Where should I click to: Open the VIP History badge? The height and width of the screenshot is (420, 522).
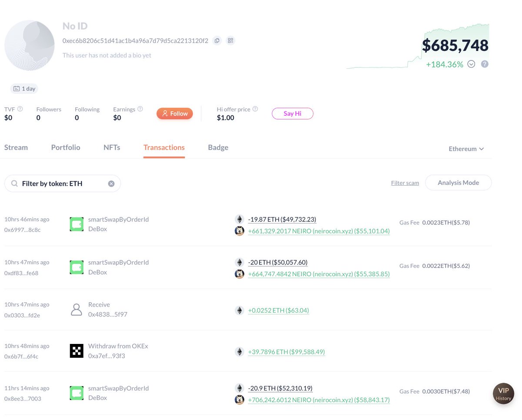point(503,393)
